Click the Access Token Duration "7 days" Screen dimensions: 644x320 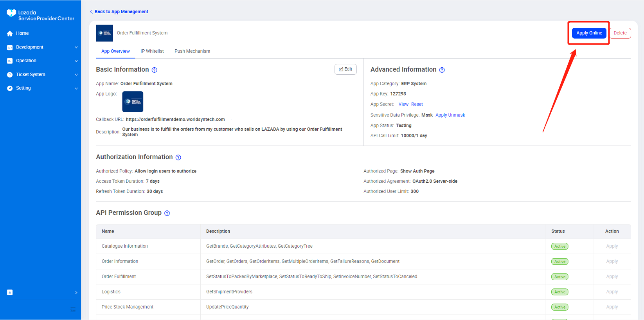click(x=153, y=182)
